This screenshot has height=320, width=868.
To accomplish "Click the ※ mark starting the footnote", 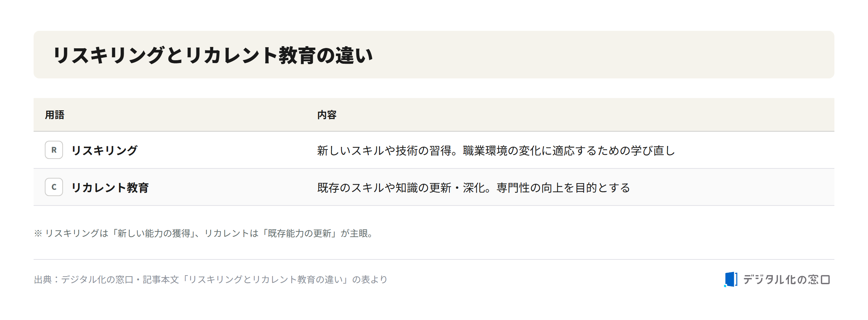I will [x=38, y=233].
